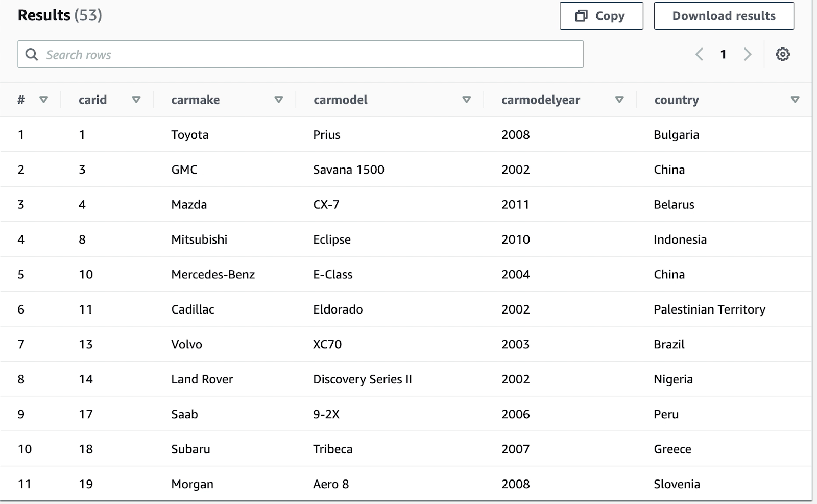The height and width of the screenshot is (504, 817).
Task: Click the Savana 1500 cell
Action: click(349, 170)
